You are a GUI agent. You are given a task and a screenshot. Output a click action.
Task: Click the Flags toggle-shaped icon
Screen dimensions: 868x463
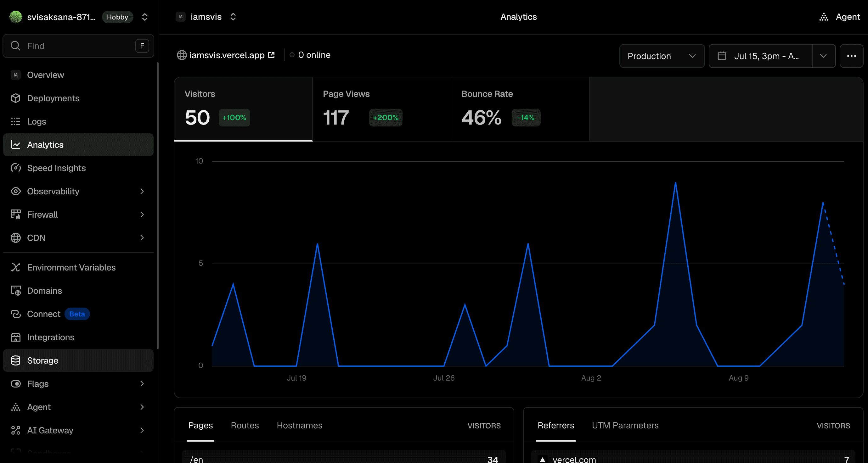coord(15,383)
